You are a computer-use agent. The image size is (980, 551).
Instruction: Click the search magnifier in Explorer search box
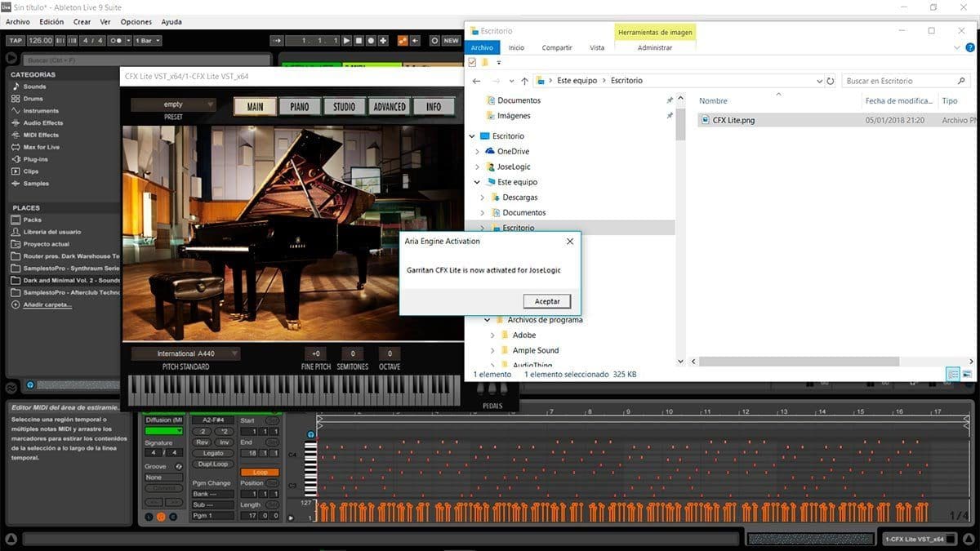coord(961,81)
